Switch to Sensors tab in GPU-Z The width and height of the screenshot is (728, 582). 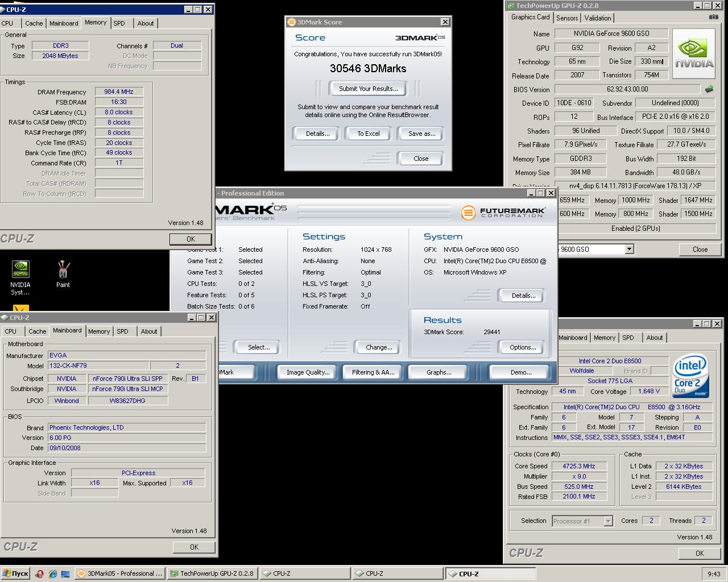point(567,18)
